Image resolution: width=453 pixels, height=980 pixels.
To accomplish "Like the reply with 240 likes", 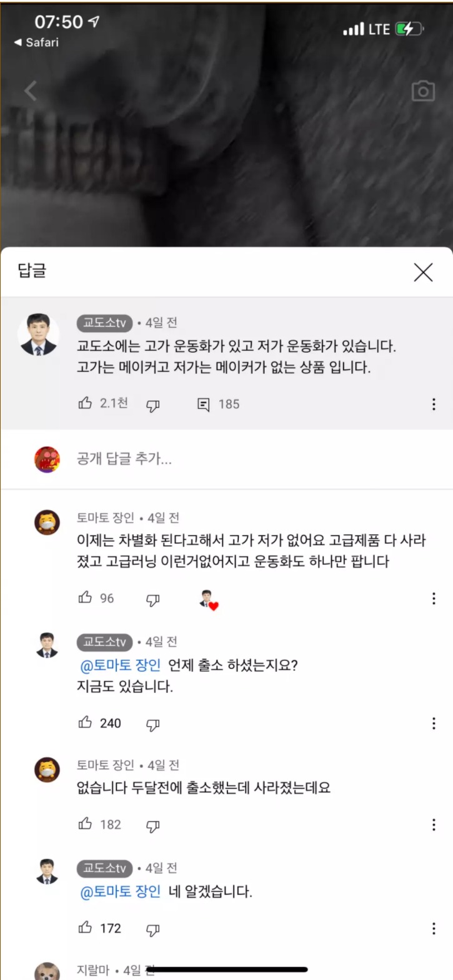I will coord(86,723).
